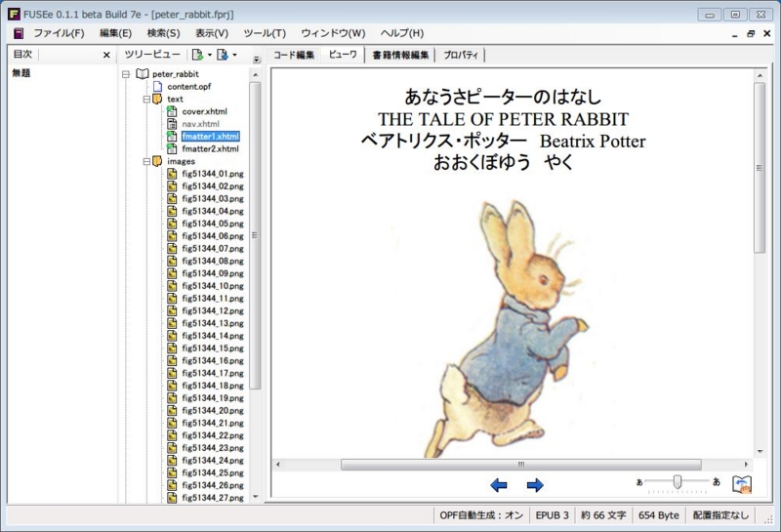Viewport: 781px width, 532px height.
Task: Close the 目次 panel with X
Action: pos(106,55)
